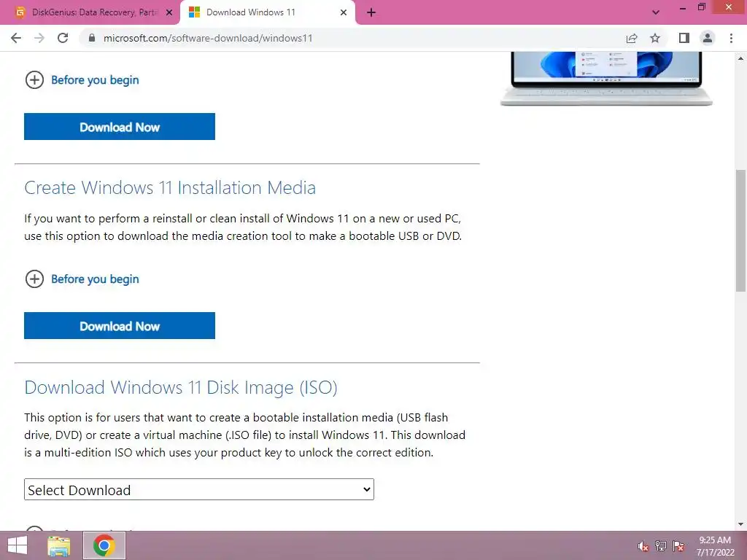
Task: Click the upper Download Now button
Action: point(120,127)
